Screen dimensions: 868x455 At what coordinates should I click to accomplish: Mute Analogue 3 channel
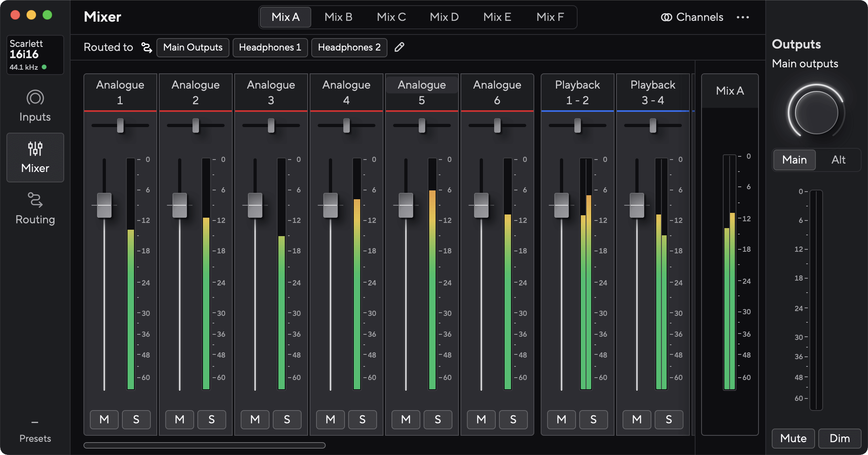pyautogui.click(x=255, y=420)
